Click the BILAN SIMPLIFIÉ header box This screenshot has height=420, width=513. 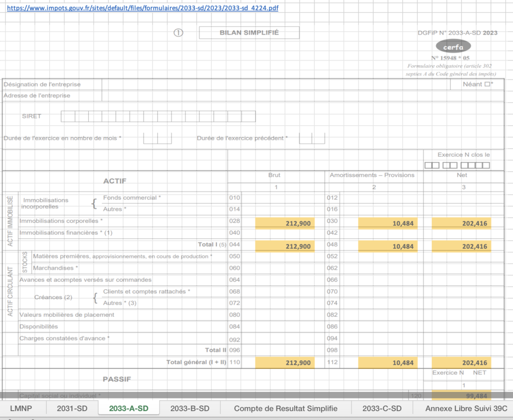249,32
